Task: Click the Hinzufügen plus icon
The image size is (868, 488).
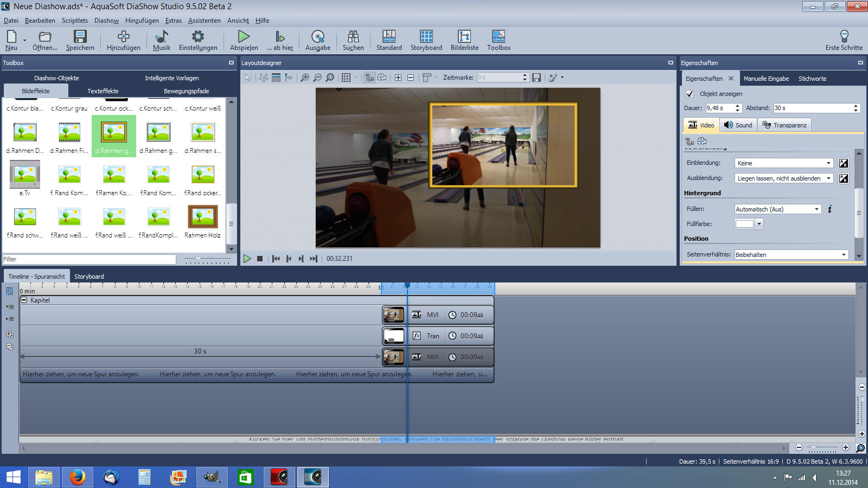Action: pyautogui.click(x=124, y=37)
